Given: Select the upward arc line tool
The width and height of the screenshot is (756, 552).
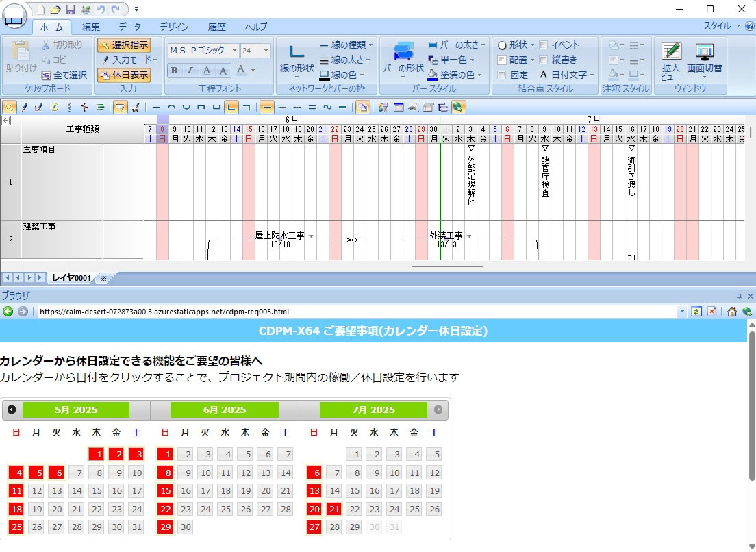Looking at the screenshot, I should pyautogui.click(x=171, y=107).
